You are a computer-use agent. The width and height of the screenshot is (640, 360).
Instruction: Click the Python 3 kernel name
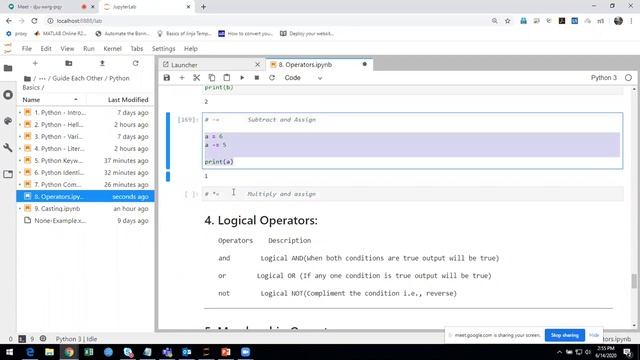coord(604,78)
